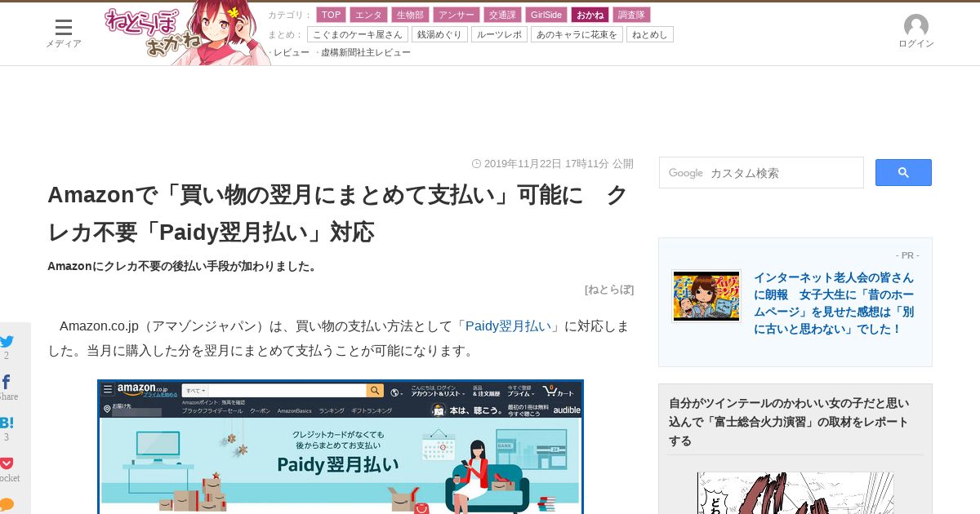Open ねとめし collection link
The height and width of the screenshot is (514, 980).
click(650, 34)
